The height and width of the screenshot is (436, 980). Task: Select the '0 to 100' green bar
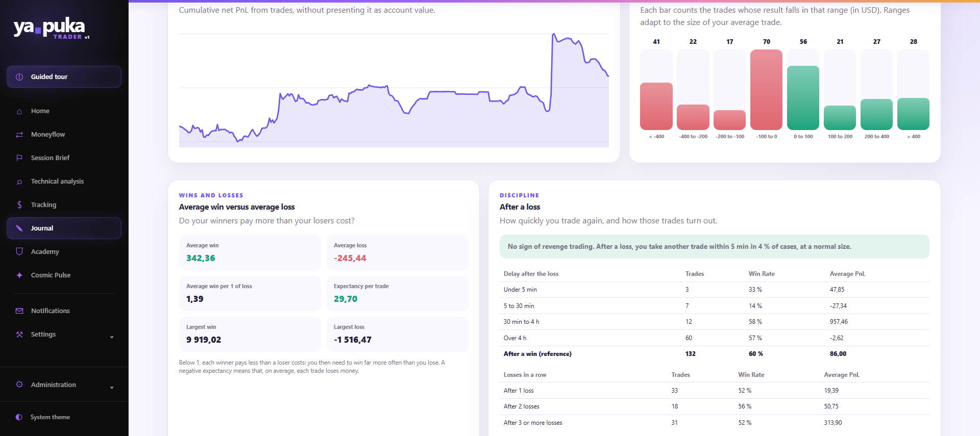pyautogui.click(x=803, y=98)
